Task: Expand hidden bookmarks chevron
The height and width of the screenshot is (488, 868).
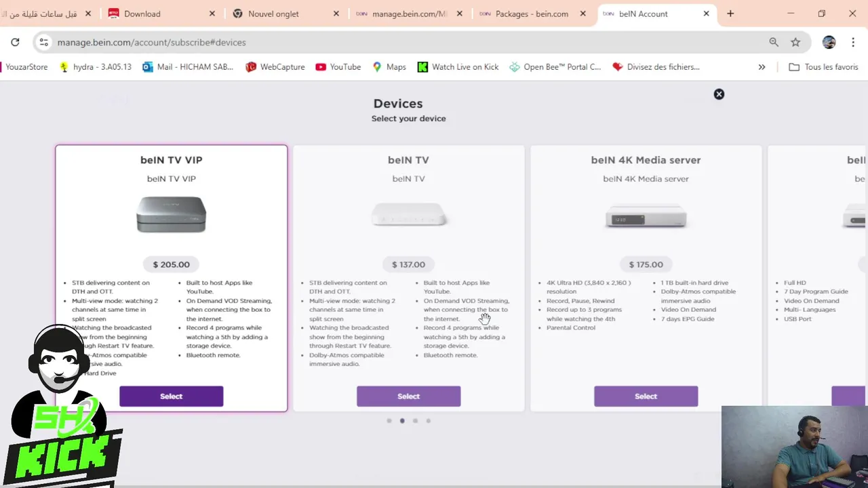Action: [x=762, y=67]
